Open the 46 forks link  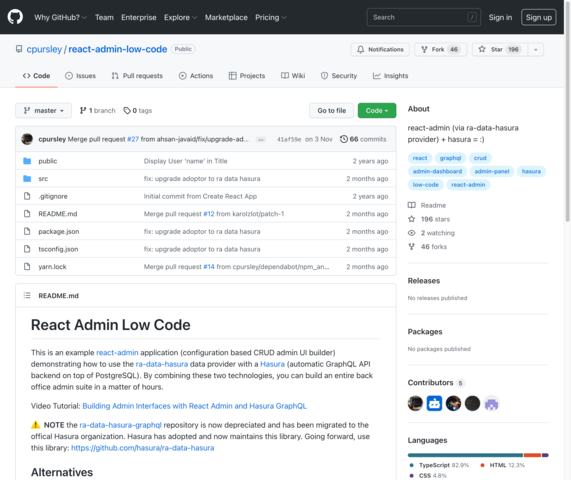[x=428, y=247]
